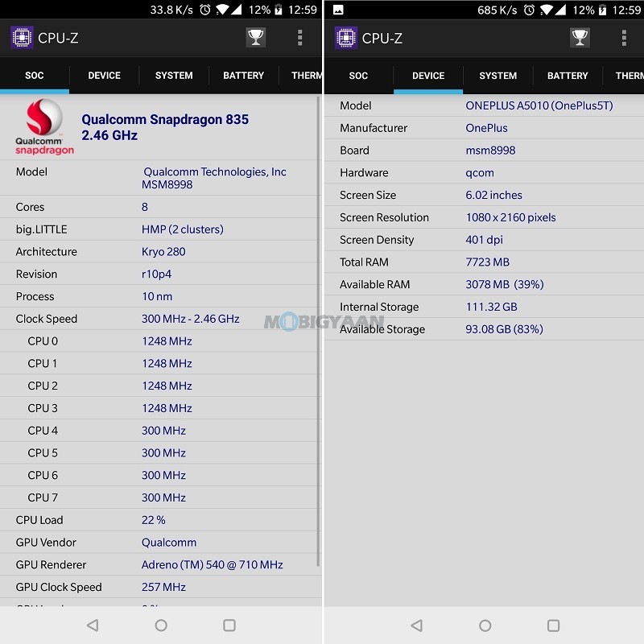This screenshot has width=644, height=644.
Task: Tap CPU 3 row
Action: pos(160,408)
